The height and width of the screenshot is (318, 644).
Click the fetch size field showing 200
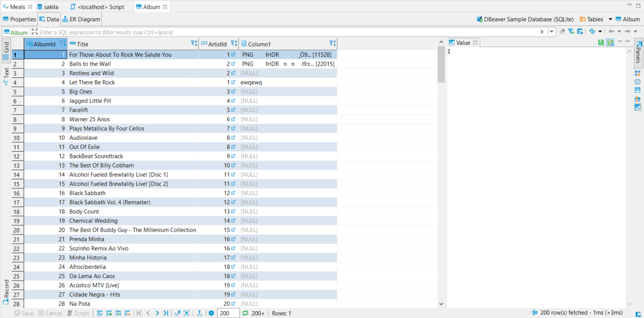pos(228,313)
